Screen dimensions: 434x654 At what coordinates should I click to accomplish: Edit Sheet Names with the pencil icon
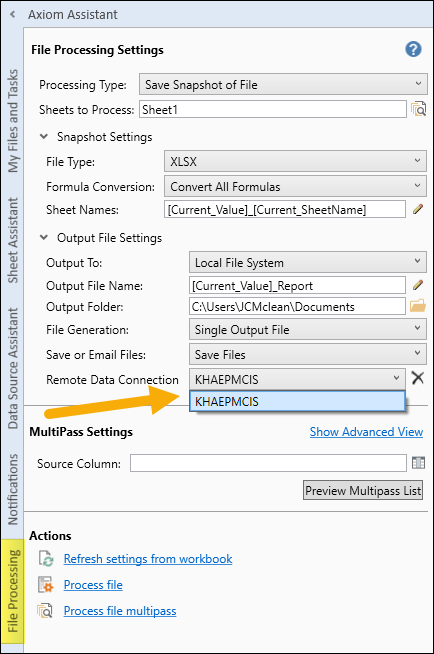(x=418, y=209)
